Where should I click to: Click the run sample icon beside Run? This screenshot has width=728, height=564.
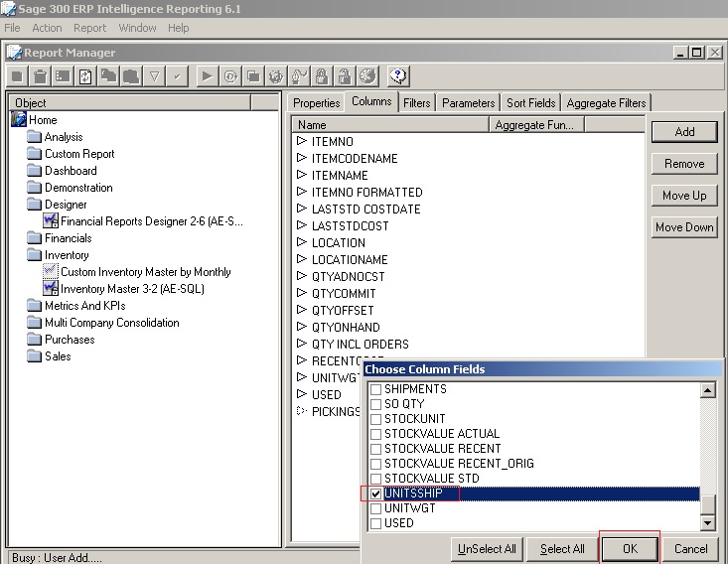click(x=230, y=76)
